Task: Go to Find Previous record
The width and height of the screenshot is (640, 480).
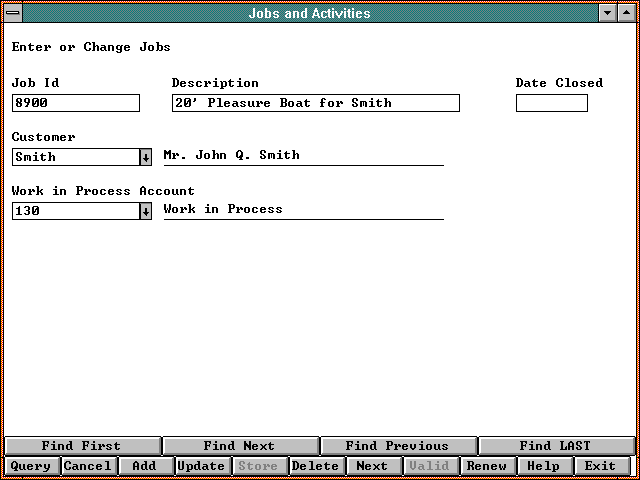Action: click(x=397, y=446)
